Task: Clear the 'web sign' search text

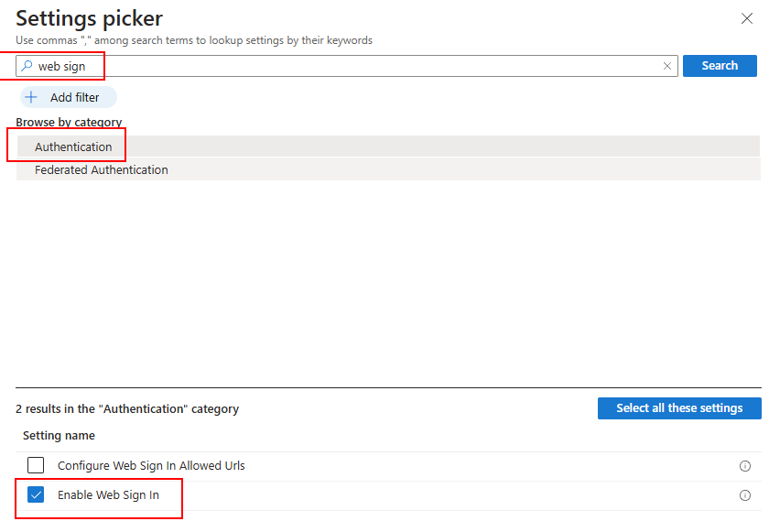Action: [667, 66]
